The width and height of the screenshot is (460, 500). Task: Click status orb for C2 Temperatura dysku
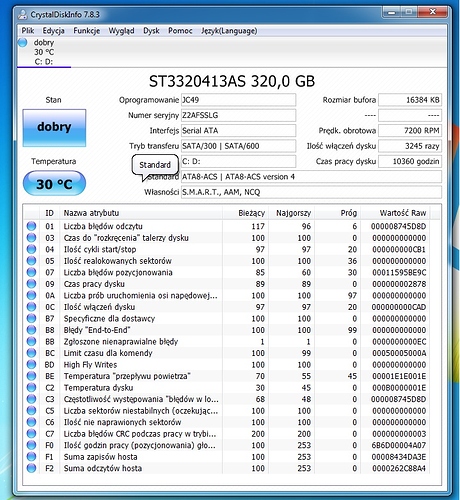31,387
